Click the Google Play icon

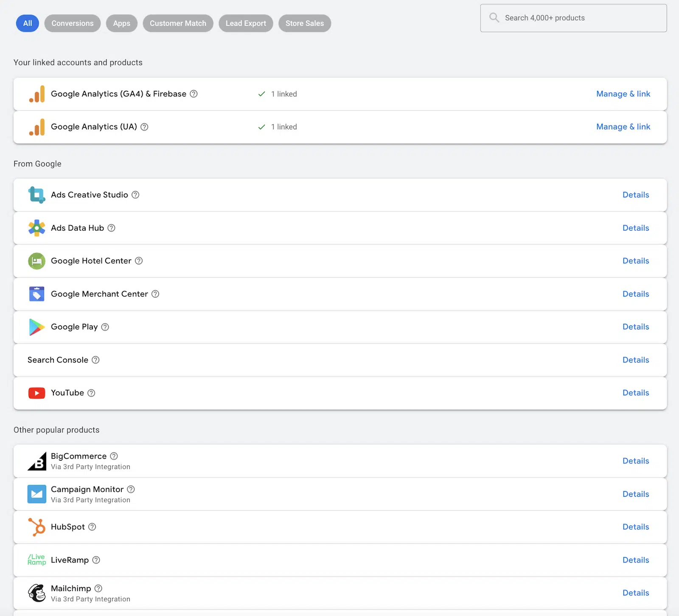click(37, 327)
